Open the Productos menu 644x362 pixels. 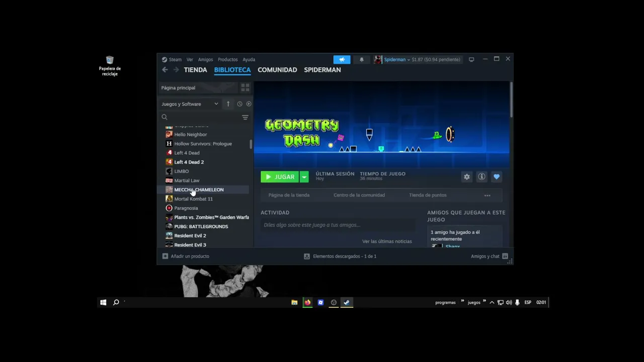[227, 59]
